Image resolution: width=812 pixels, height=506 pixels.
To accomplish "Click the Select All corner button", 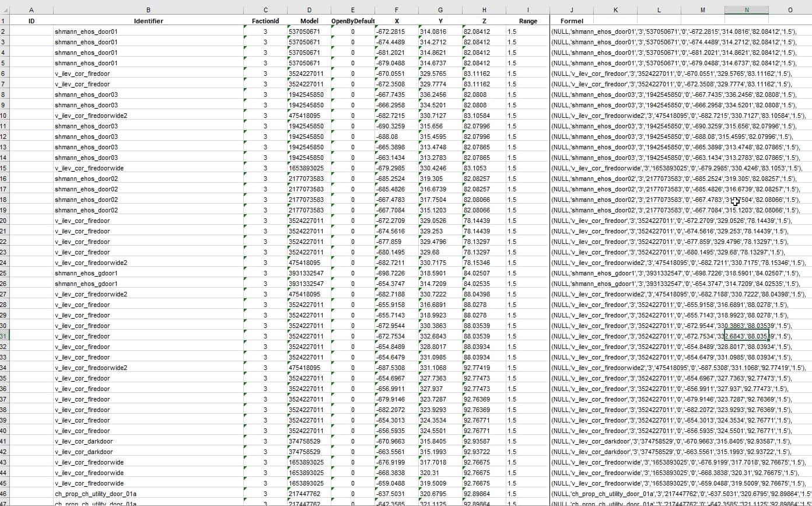I will [4, 10].
